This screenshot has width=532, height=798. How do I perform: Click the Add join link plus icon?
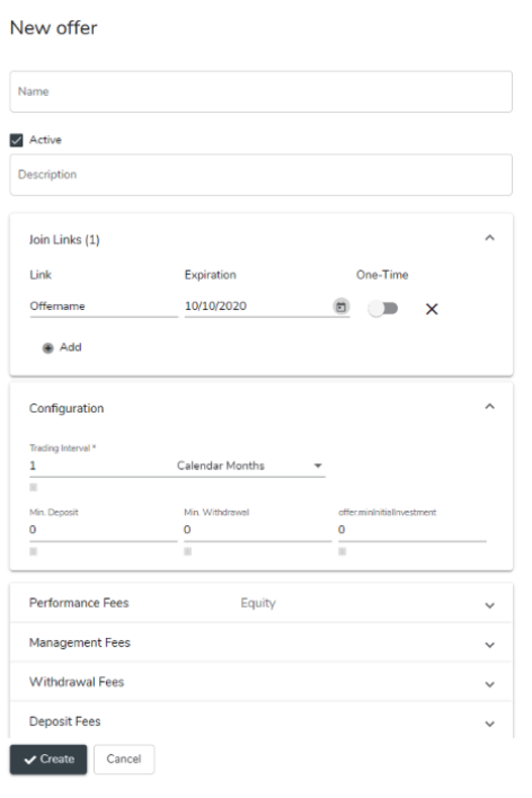click(x=48, y=348)
